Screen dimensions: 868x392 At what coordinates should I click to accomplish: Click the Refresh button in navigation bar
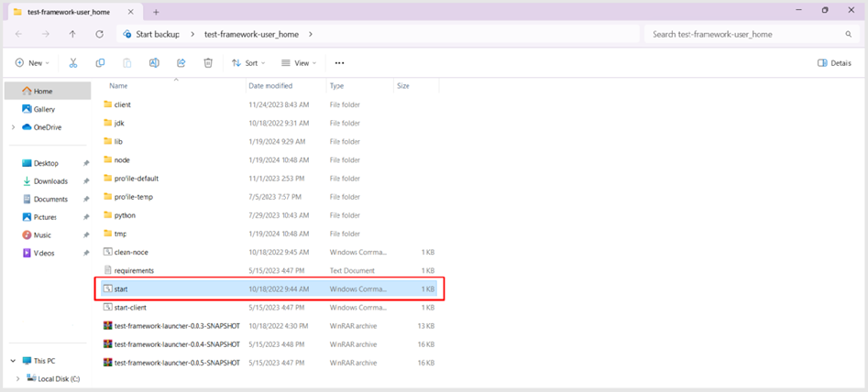coord(99,34)
